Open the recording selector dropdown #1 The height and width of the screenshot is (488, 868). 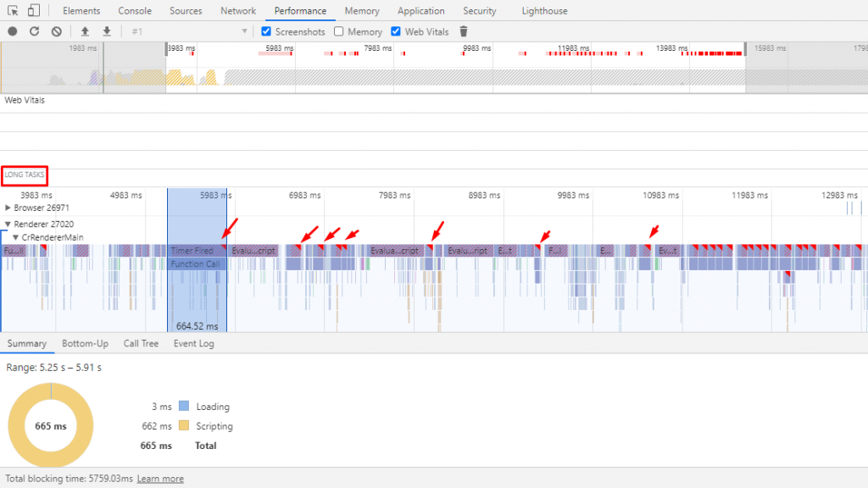click(x=189, y=31)
